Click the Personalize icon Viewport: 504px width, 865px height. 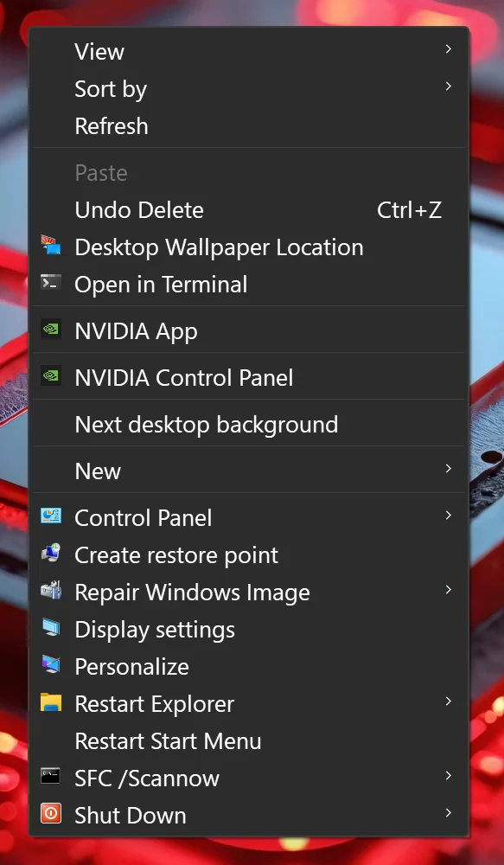[51, 665]
